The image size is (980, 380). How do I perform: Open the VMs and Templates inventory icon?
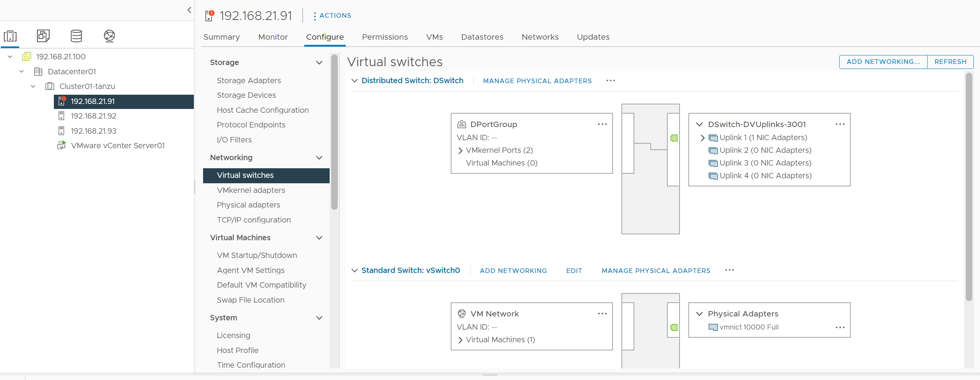pos(43,36)
